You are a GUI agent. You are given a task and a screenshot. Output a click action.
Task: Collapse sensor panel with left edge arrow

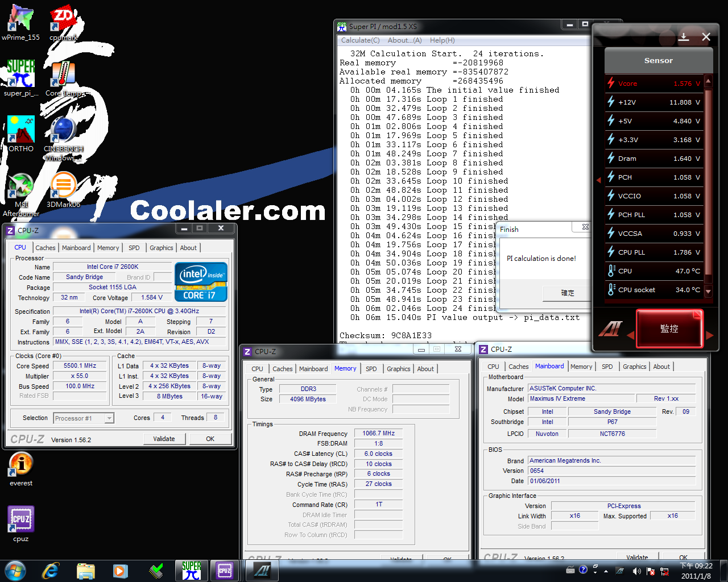point(598,181)
